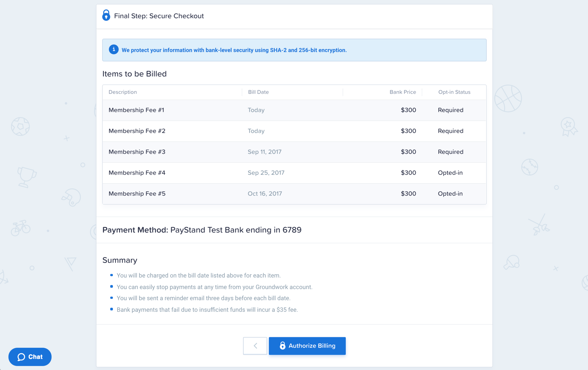Click Opted-in status for Membership Fee #4
Viewport: 588px width, 370px height.
coord(450,173)
